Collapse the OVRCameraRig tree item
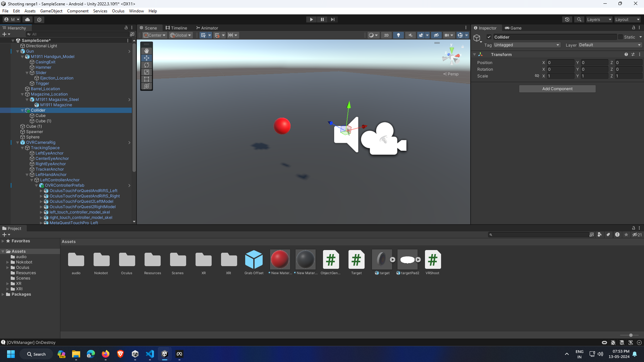This screenshot has height=362, width=644. [18, 142]
